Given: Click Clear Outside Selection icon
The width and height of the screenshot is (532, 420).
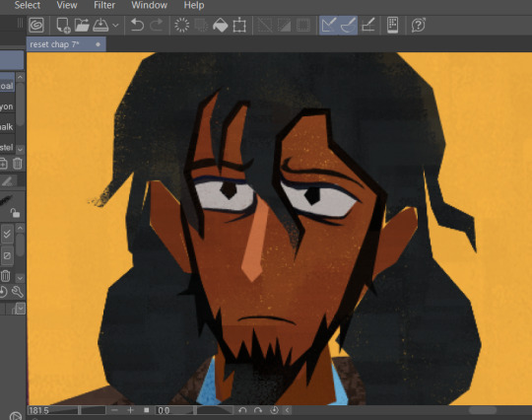Looking at the screenshot, I should point(201,25).
